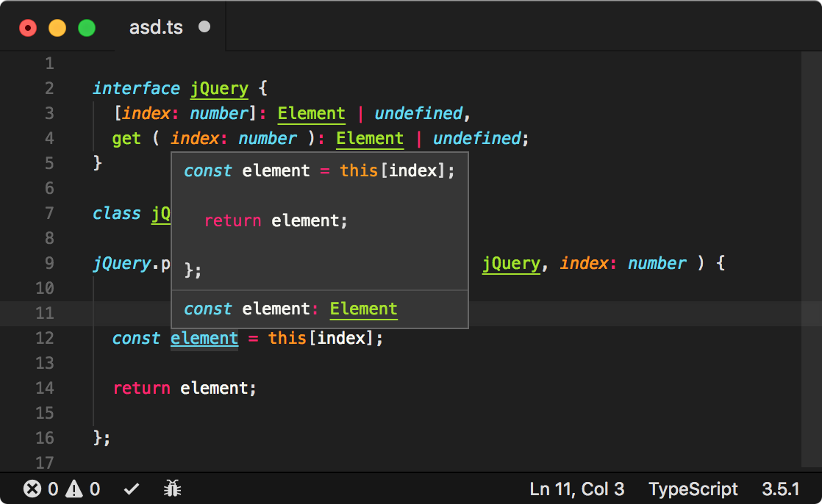Select the jQuery interface name link

[219, 88]
